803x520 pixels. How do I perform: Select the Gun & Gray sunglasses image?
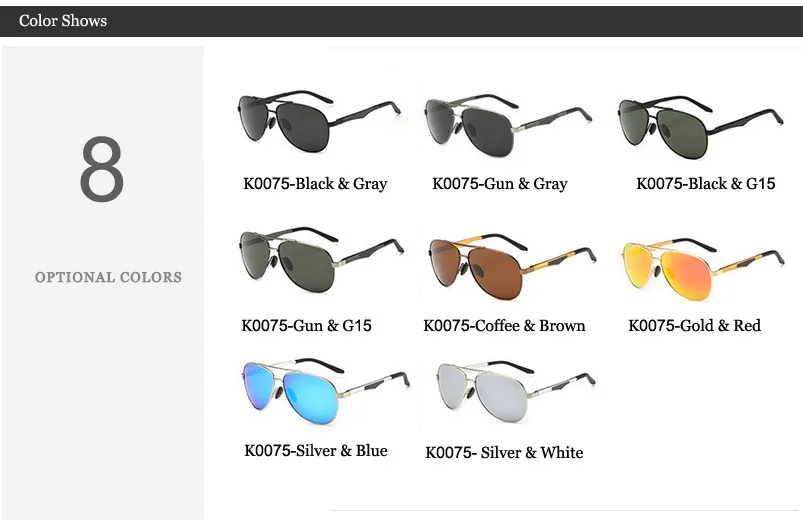click(508, 124)
